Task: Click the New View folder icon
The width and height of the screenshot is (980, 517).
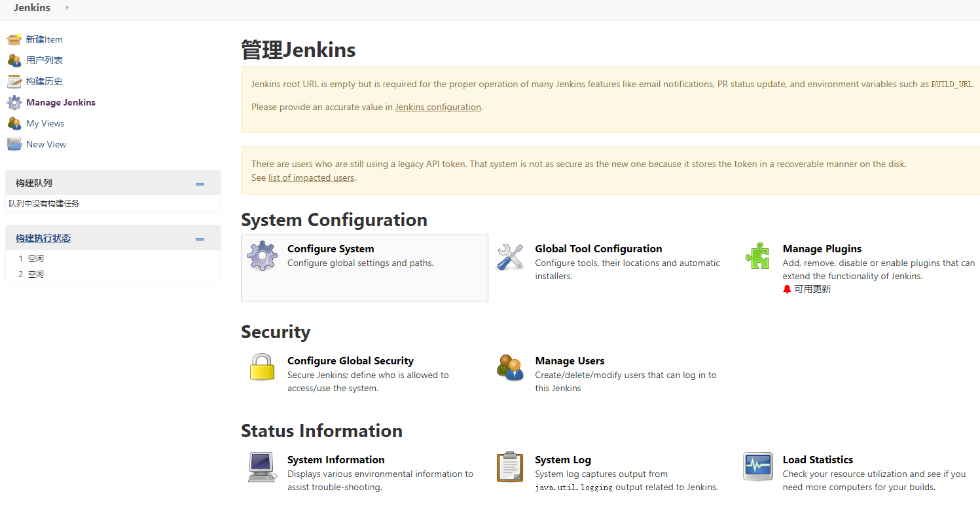Action: (14, 144)
